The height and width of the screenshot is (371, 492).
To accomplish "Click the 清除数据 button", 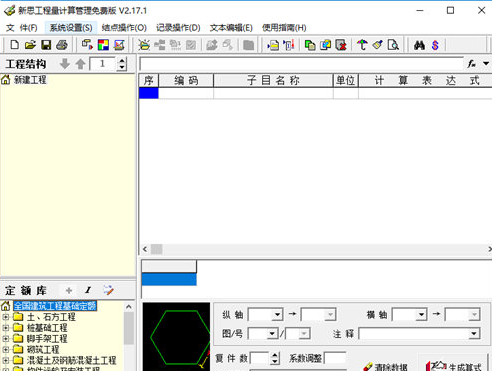I will (x=386, y=367).
